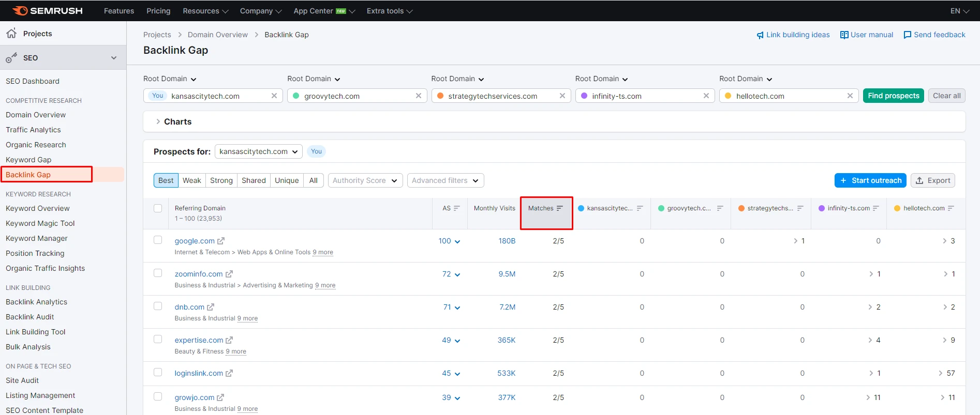Open dnb.com external link icon
This screenshot has height=415, width=980.
tap(211, 307)
